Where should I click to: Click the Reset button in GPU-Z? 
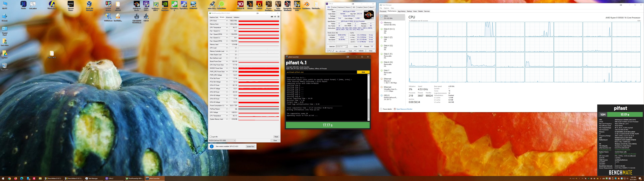pos(276,137)
